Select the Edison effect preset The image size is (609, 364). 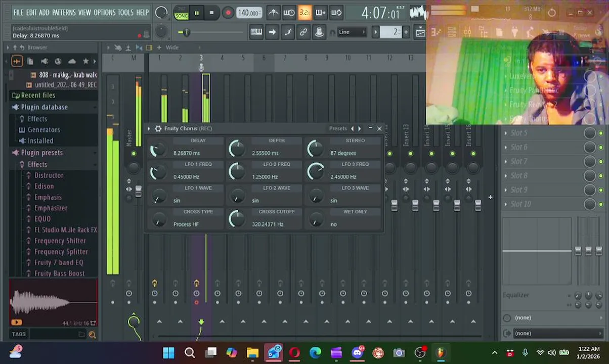click(x=43, y=187)
